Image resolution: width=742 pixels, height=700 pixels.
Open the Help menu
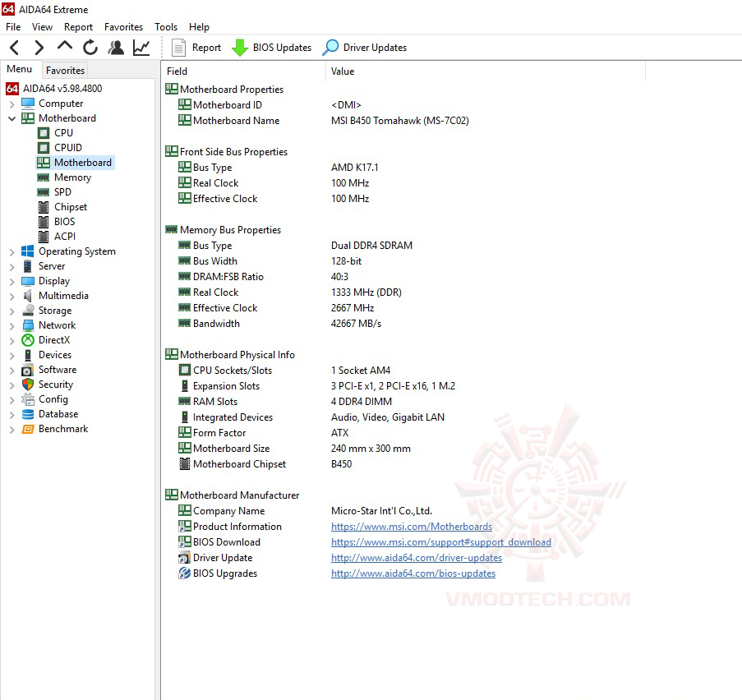[199, 27]
